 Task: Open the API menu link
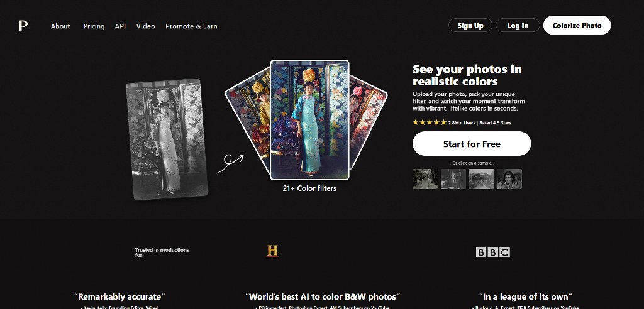point(120,26)
